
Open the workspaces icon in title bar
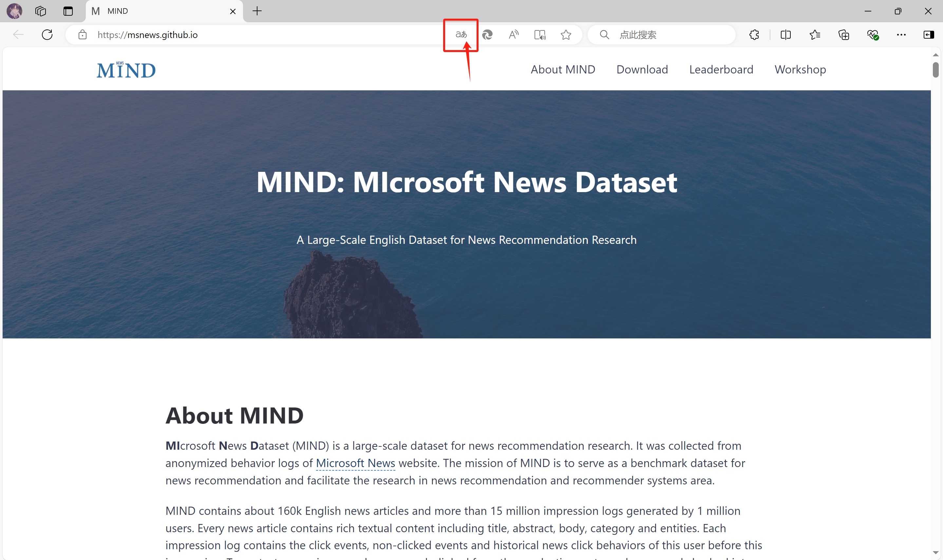pos(40,11)
